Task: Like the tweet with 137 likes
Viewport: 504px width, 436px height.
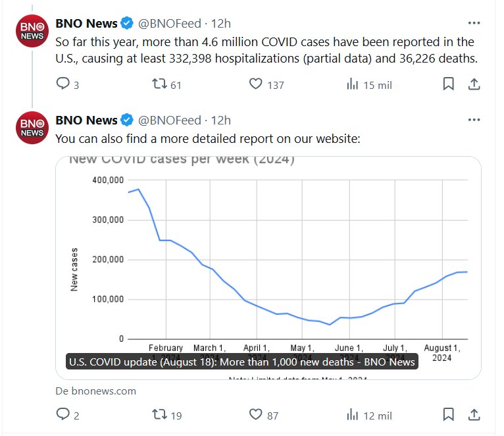Action: (x=255, y=84)
